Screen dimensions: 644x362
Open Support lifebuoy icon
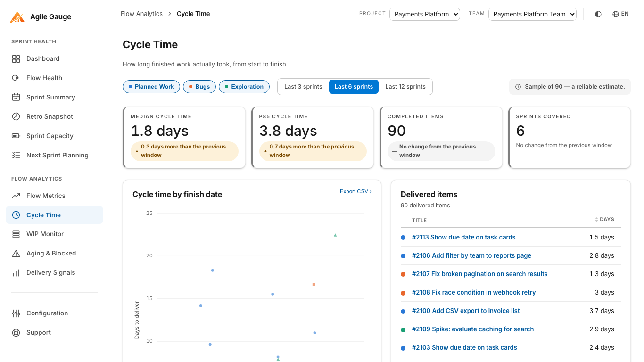[16, 332]
